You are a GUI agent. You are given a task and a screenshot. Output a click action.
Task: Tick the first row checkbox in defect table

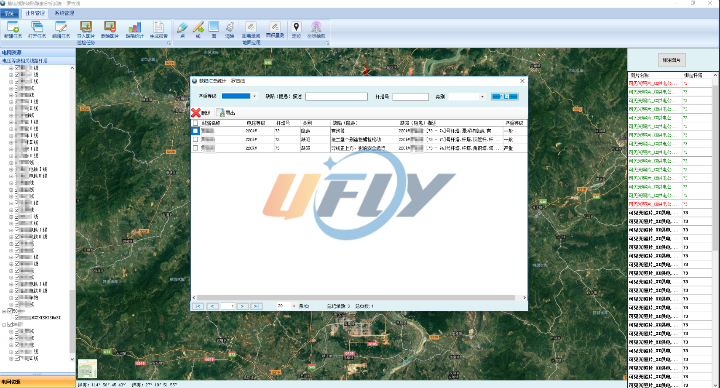[196, 131]
